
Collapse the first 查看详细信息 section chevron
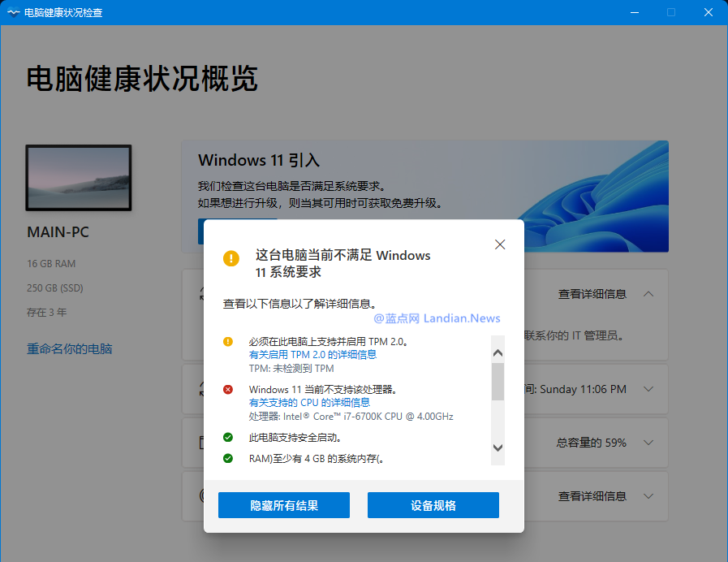[648, 294]
